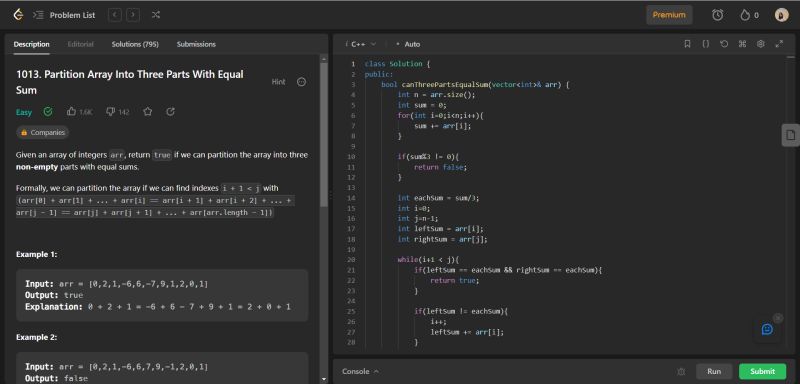Bookmark the code with the bookmark icon
The height and width of the screenshot is (384, 800).
tap(687, 44)
